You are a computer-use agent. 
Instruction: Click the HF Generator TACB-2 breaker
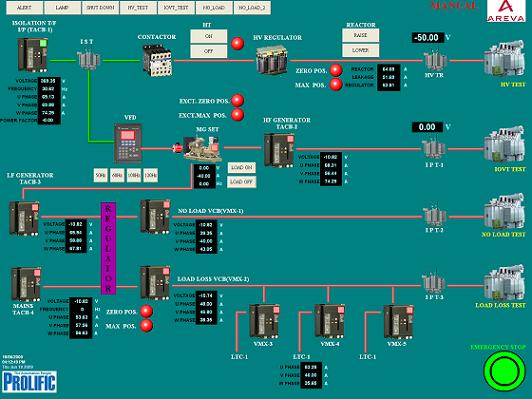coord(279,150)
